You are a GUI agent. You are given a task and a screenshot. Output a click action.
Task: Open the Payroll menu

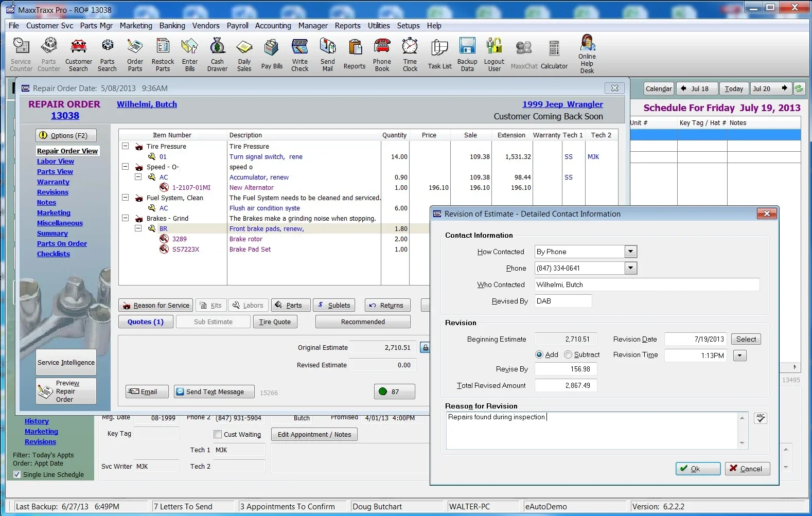(x=237, y=26)
